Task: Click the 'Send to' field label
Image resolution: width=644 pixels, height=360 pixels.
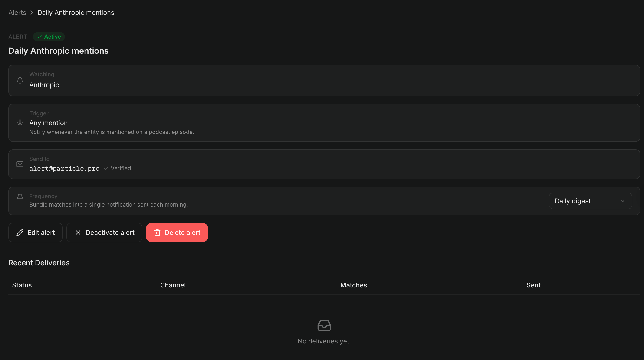Action: pos(39,159)
